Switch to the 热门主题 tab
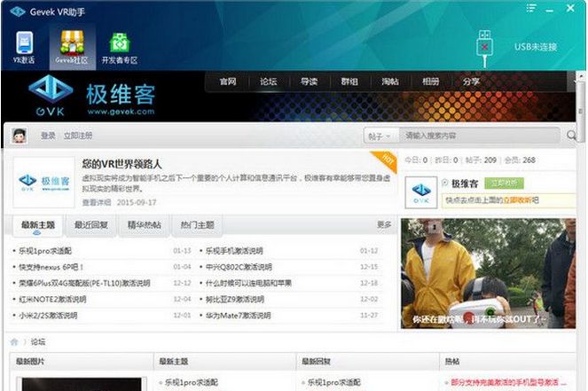Screen dimensions: 588x391 [197, 225]
